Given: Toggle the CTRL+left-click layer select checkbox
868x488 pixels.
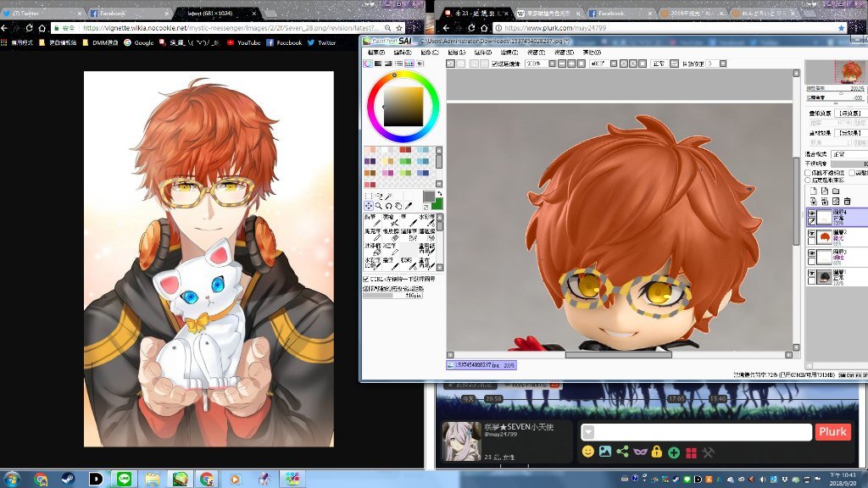Looking at the screenshot, I should tap(365, 279).
